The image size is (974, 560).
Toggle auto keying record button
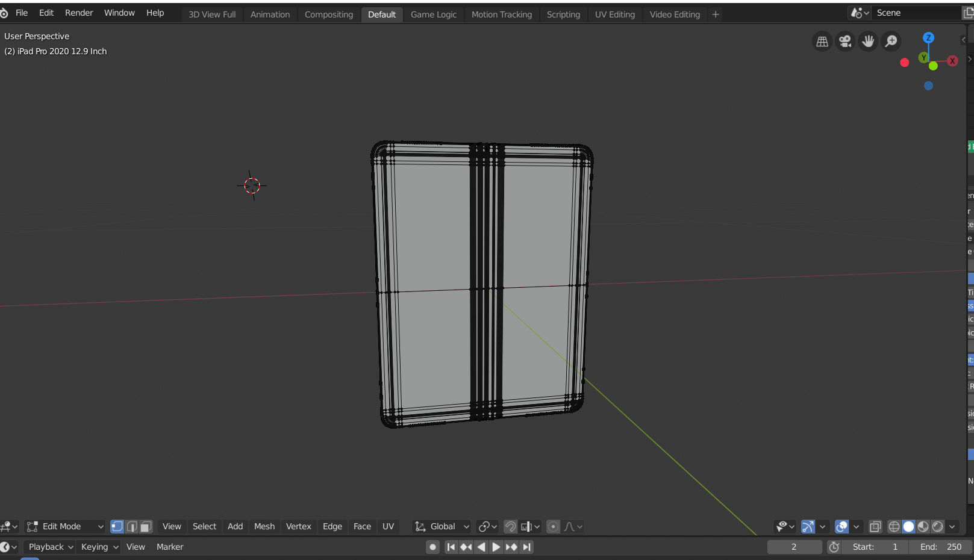tap(432, 547)
